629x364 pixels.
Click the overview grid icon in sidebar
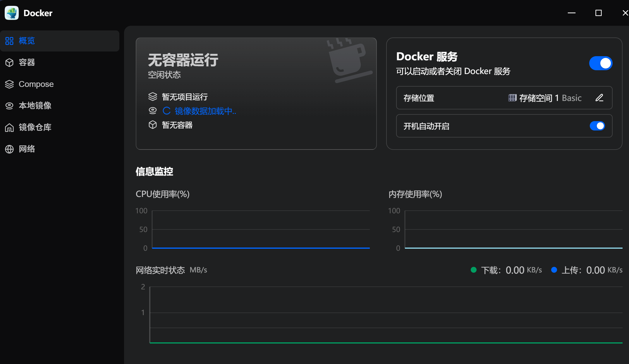(9, 41)
